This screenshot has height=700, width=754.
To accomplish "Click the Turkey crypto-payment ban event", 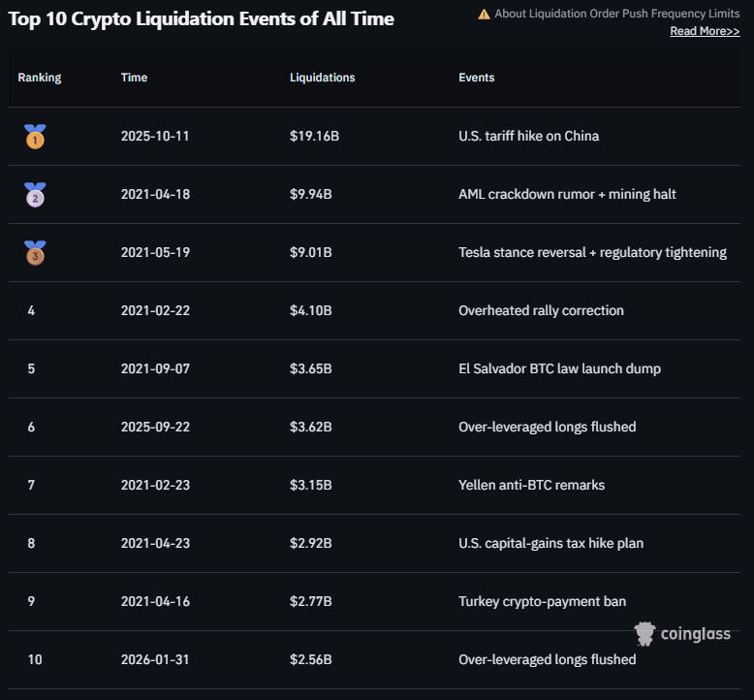I will 542,601.
